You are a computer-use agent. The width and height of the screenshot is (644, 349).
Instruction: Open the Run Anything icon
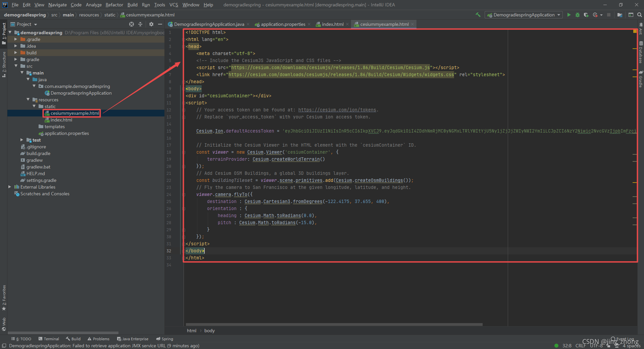[x=631, y=15]
